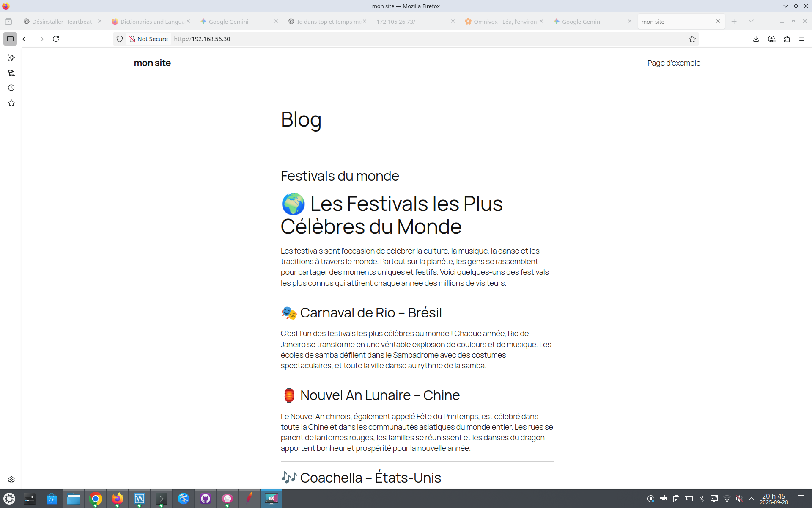Open sidebar settings gear
This screenshot has width=812, height=508.
(x=11, y=480)
